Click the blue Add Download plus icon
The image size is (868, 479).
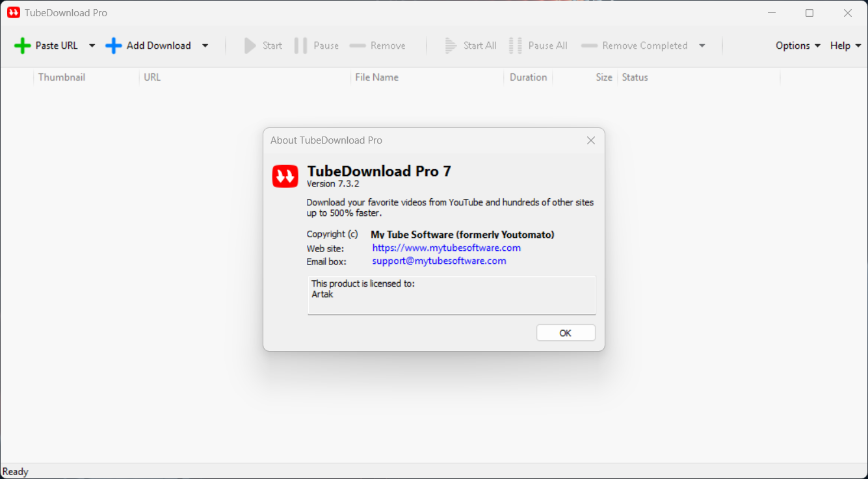[x=114, y=45]
